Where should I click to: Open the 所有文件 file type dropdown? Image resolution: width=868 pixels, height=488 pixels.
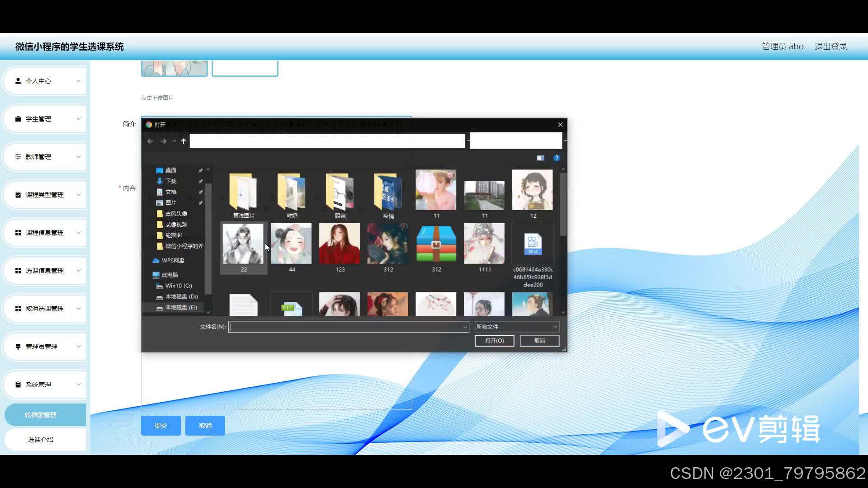517,327
